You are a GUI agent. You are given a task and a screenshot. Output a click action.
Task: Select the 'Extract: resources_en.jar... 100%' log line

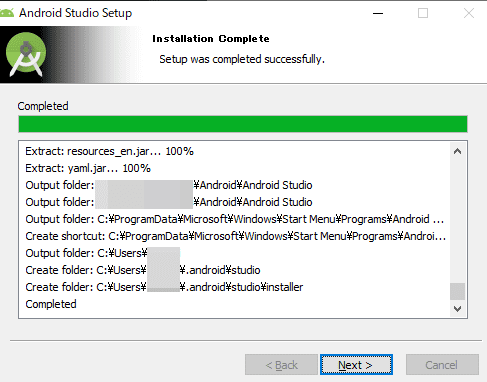pos(109,151)
